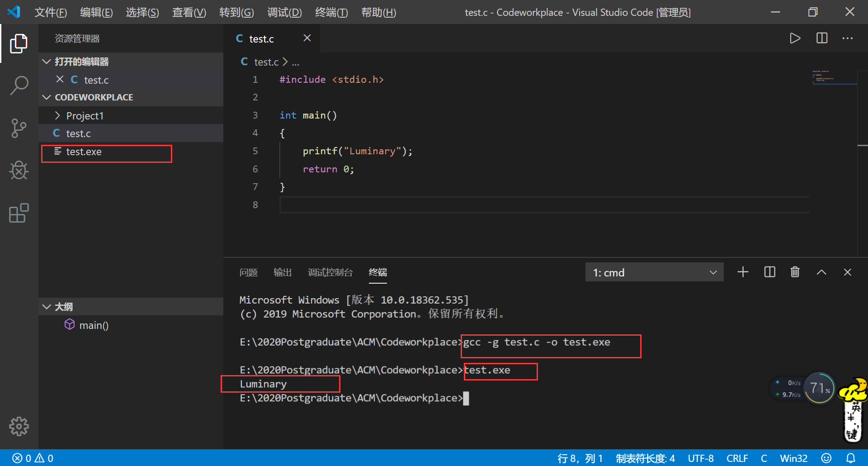Open the terminal selector dropdown 1: cmd
Screen dimensions: 868x466
tap(654, 272)
